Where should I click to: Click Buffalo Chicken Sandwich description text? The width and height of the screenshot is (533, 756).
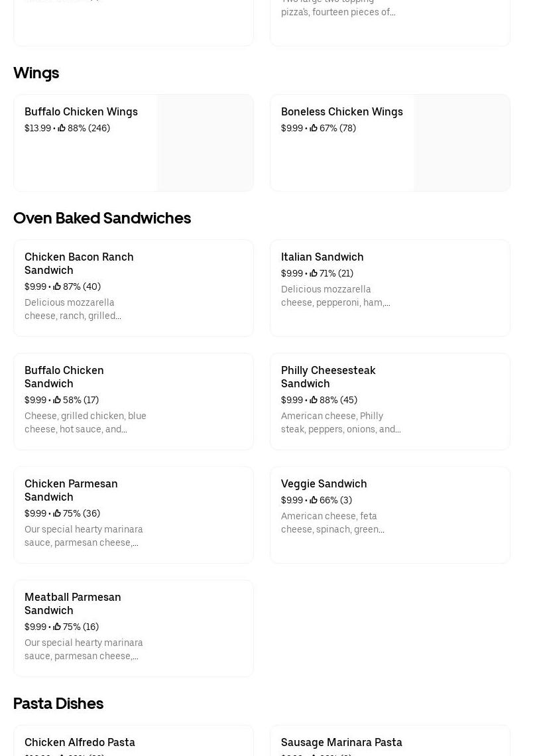point(85,422)
